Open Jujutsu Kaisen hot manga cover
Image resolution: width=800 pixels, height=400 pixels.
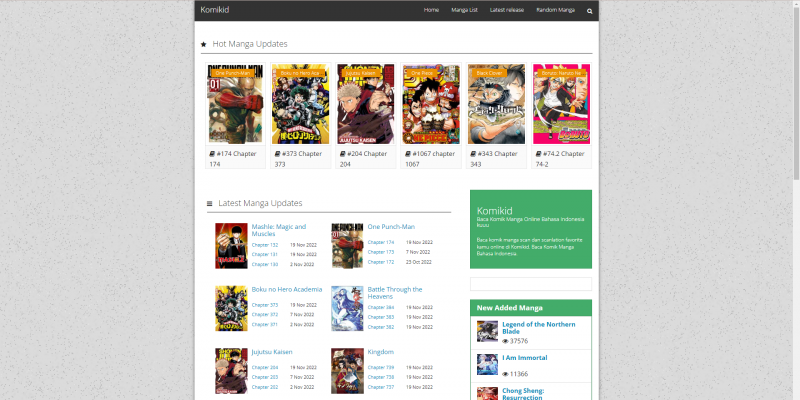coord(366,104)
